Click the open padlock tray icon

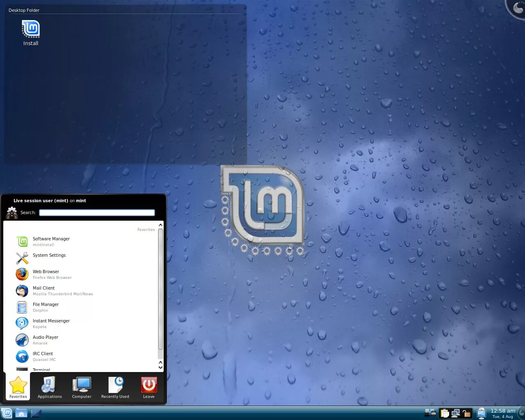466,413
